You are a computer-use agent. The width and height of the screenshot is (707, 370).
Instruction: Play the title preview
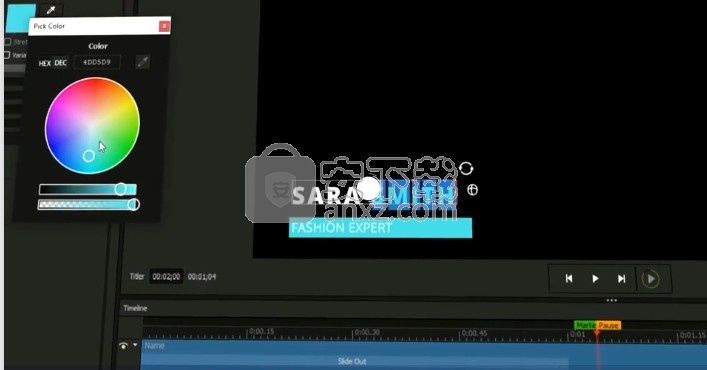tap(595, 279)
